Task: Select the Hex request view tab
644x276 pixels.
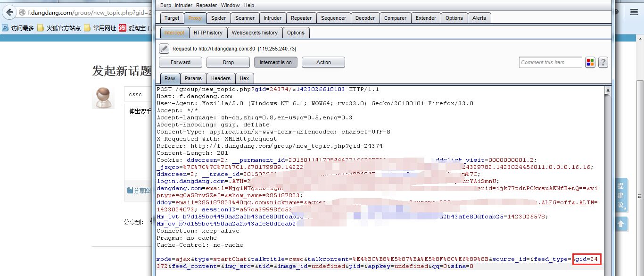Action: coord(244,78)
